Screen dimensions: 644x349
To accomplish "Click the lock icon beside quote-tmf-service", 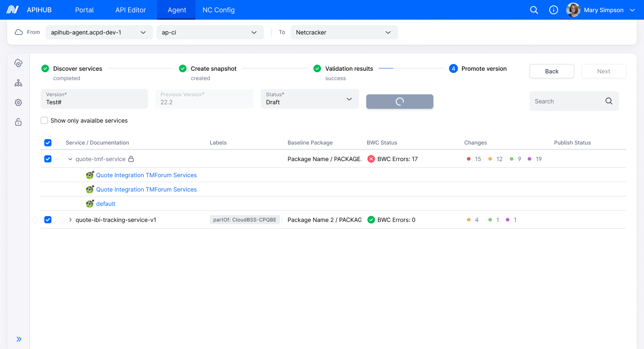I will pos(131,159).
